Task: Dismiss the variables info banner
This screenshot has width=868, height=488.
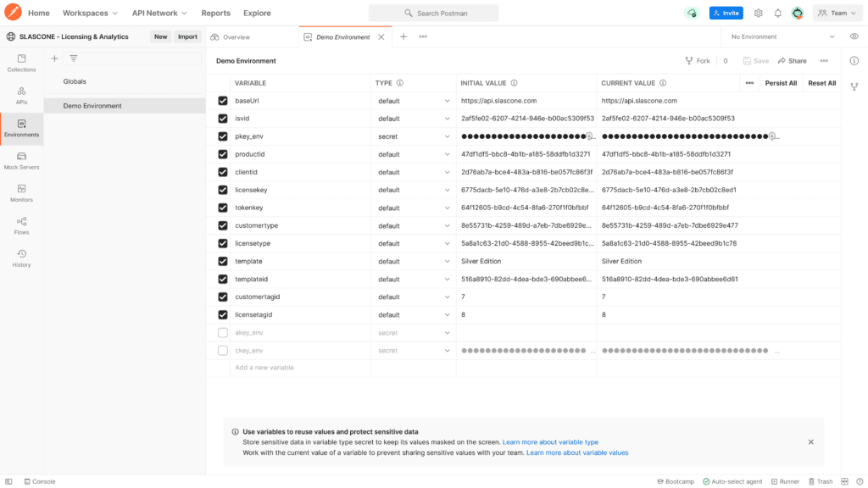Action: coord(811,442)
